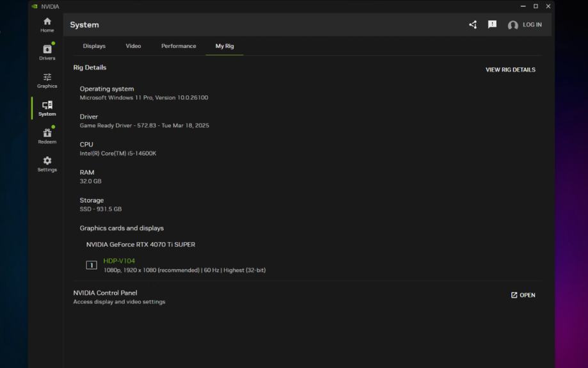Open the Graphics section in the sidebar
The height and width of the screenshot is (368, 588).
click(x=47, y=80)
